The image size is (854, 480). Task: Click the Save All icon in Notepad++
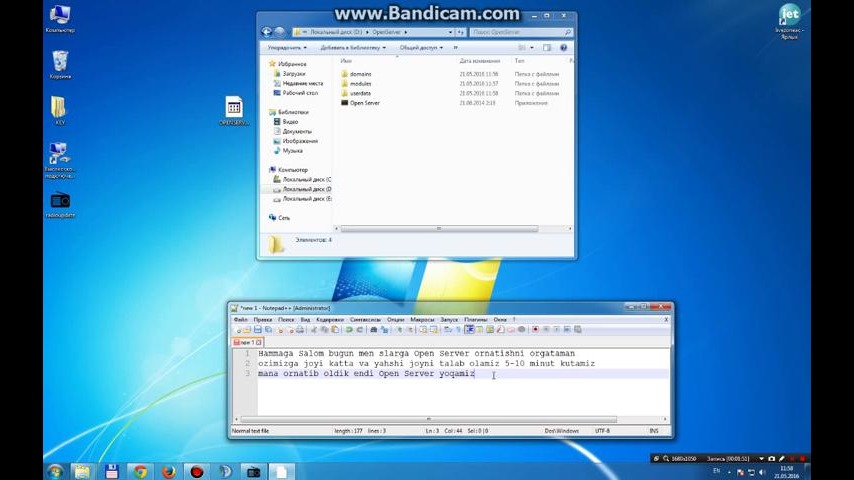coord(269,330)
